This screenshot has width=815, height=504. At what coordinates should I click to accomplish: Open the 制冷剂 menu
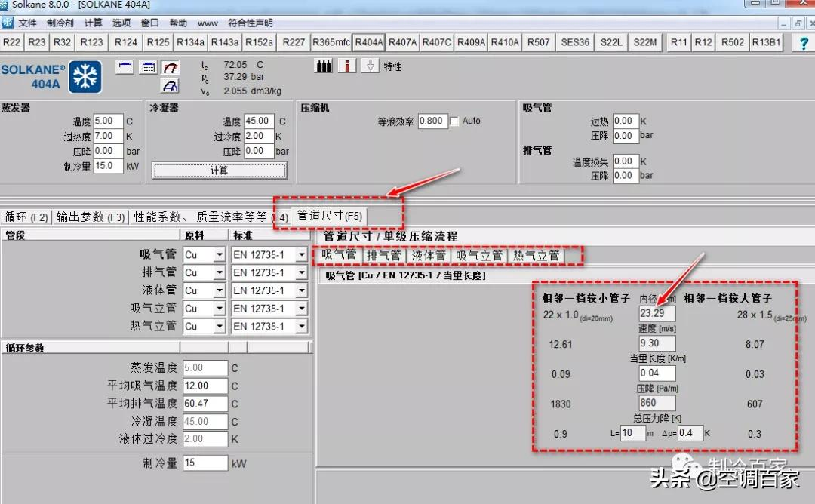tap(60, 23)
